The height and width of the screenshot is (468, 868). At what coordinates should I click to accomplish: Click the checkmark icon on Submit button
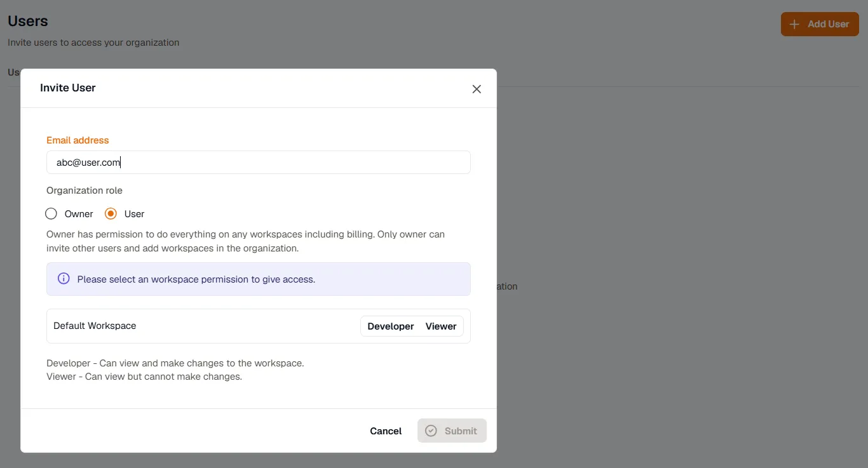point(431,431)
